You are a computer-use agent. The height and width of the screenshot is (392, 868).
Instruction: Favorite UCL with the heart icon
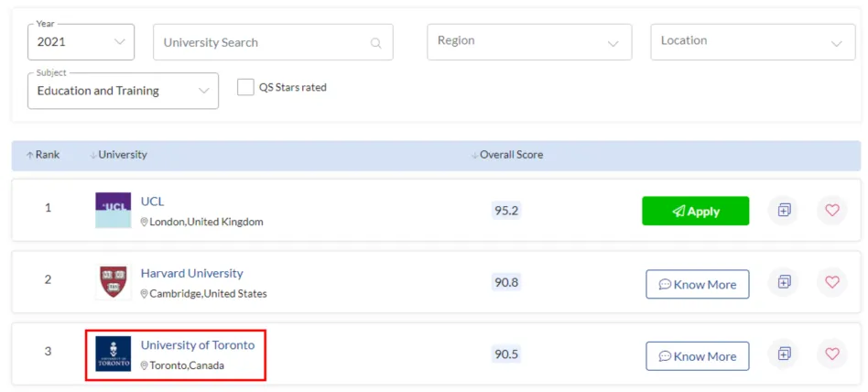click(x=832, y=211)
